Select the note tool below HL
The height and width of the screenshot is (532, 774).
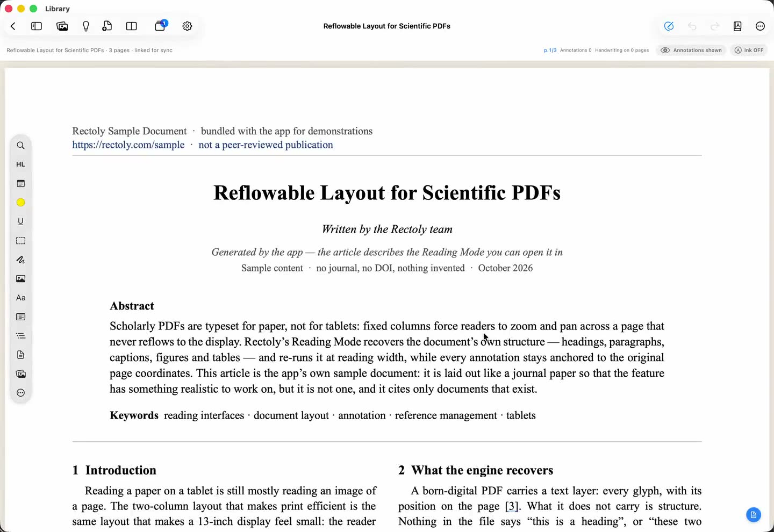20,184
